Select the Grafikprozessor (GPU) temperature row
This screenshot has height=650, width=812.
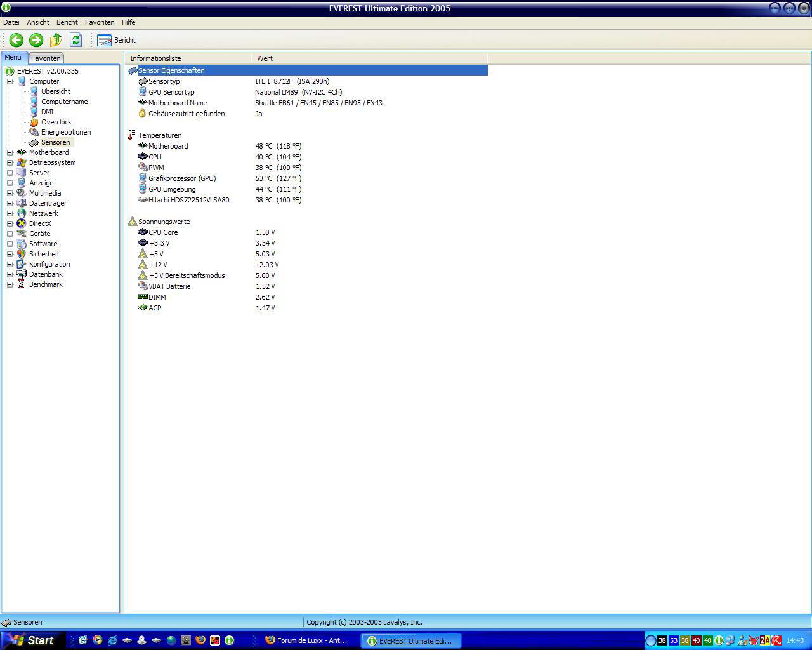[x=307, y=178]
